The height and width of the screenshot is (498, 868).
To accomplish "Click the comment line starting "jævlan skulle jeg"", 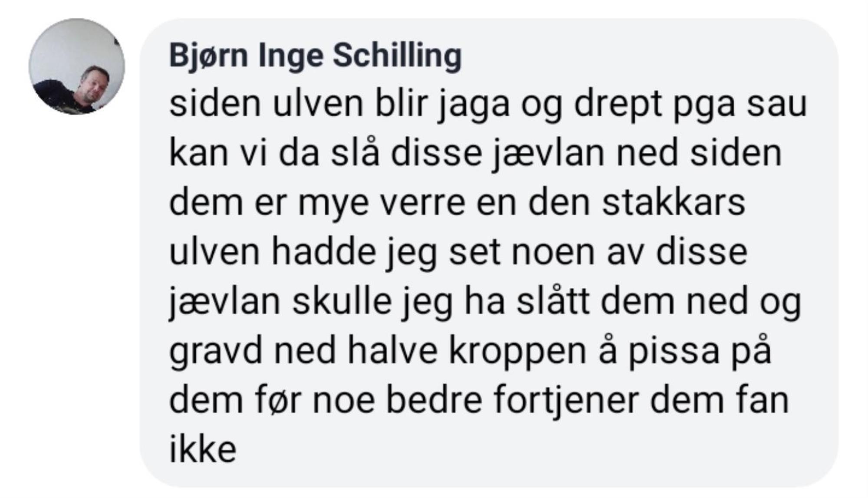I will pos(485,303).
